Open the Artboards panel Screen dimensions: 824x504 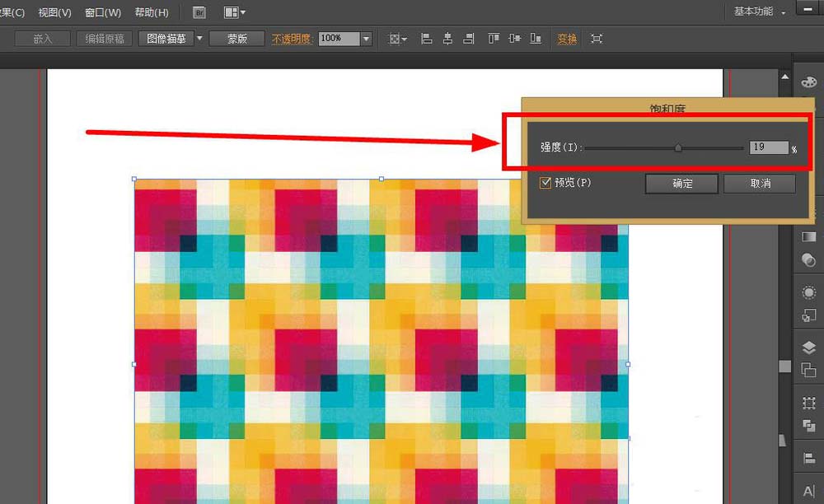[809, 370]
